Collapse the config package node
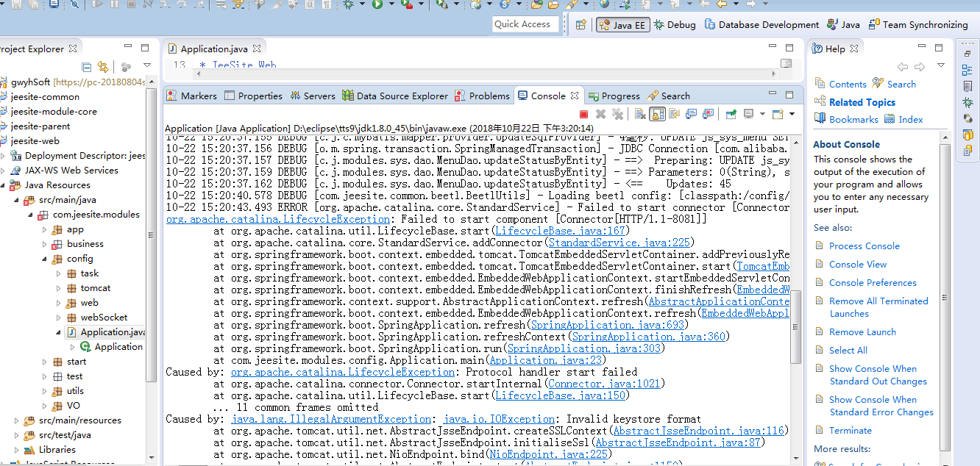Image resolution: width=980 pixels, height=466 pixels. click(x=45, y=259)
